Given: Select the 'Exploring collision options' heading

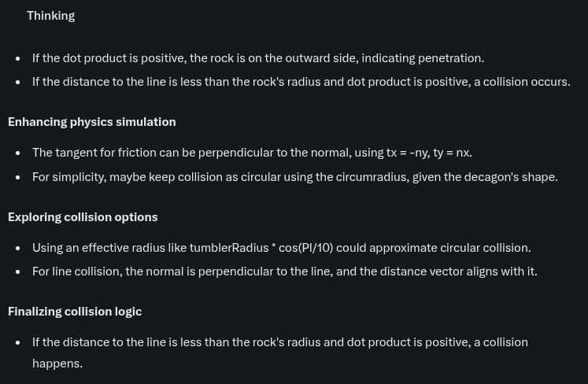Looking at the screenshot, I should pos(83,217).
